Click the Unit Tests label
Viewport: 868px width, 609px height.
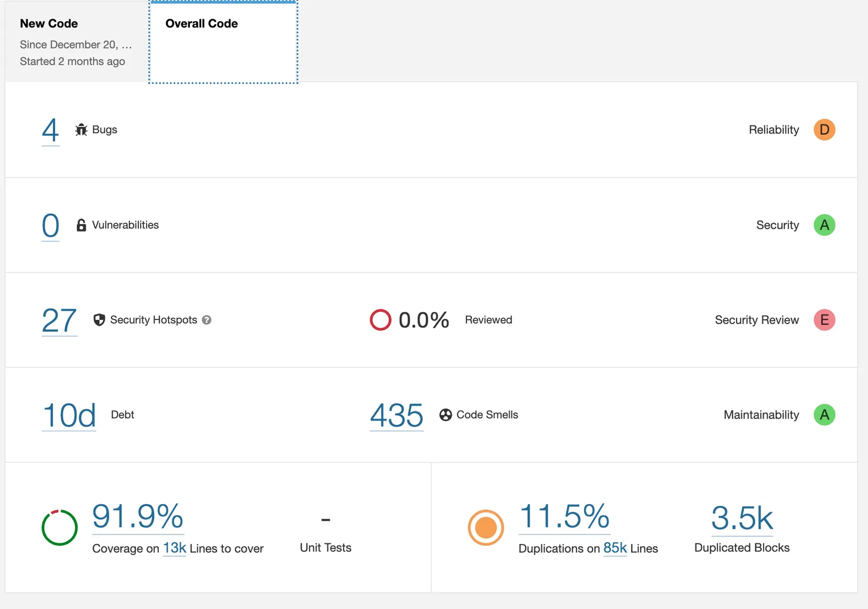(x=325, y=547)
